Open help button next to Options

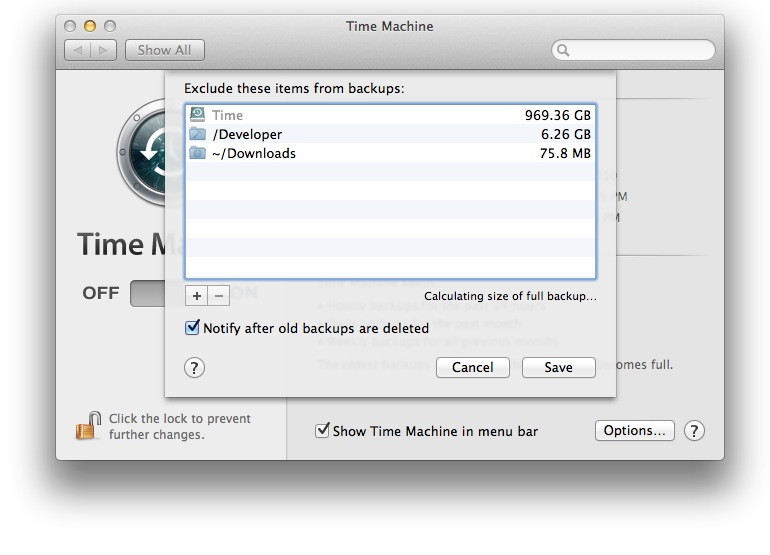[694, 431]
